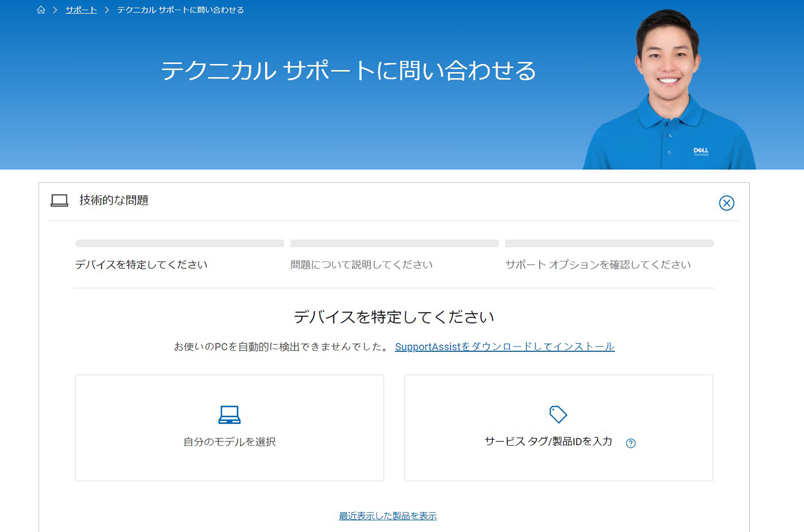804x532 pixels.
Task: Choose the 自分のモデルを選択 option
Action: pyautogui.click(x=229, y=428)
